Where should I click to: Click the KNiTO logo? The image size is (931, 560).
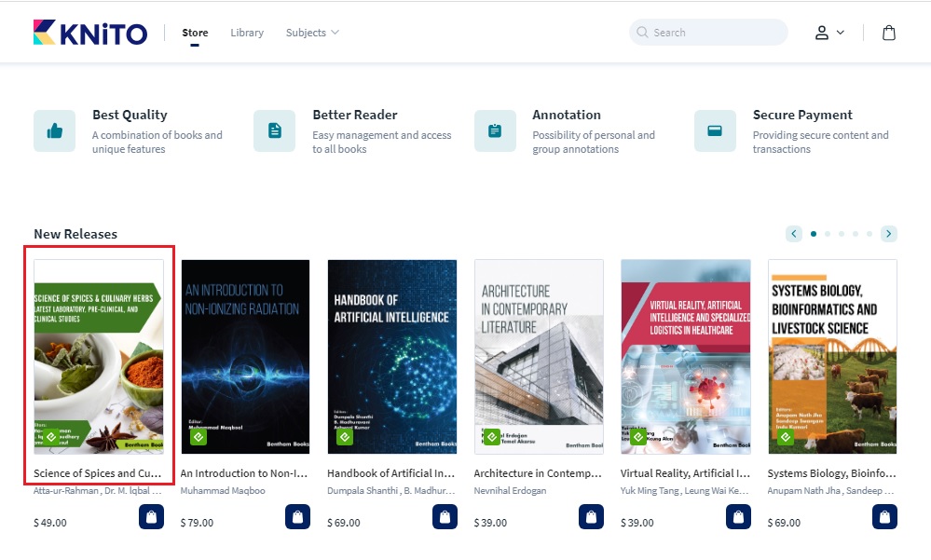[x=90, y=33]
